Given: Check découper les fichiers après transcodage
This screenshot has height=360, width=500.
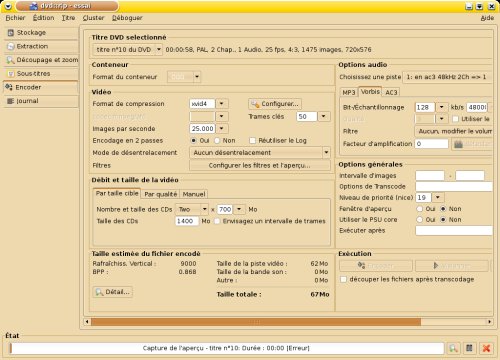Looking at the screenshot, I should pyautogui.click(x=343, y=279).
